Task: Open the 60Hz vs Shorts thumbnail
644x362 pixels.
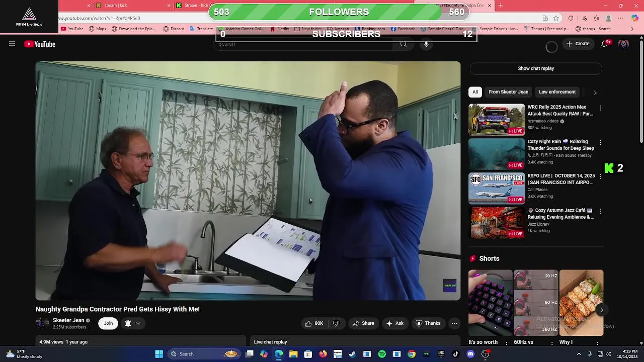Action: (x=535, y=303)
